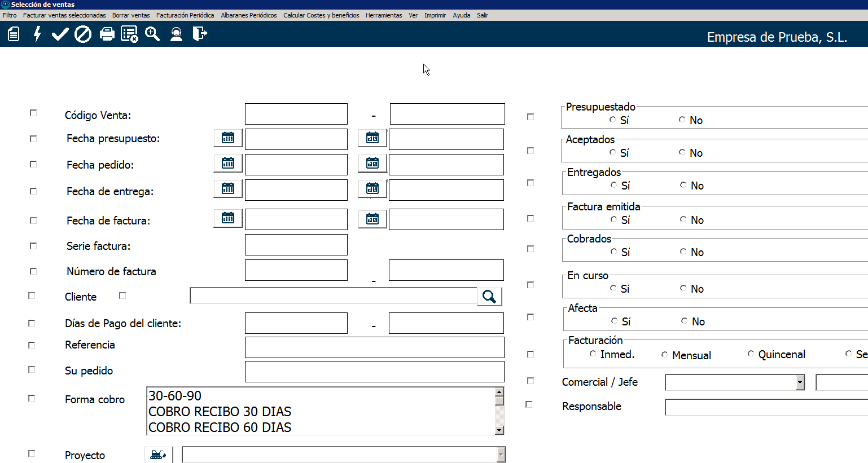Select COBRO RECIBO 30 DIAS in list
Image resolution: width=868 pixels, height=463 pixels.
click(x=220, y=412)
